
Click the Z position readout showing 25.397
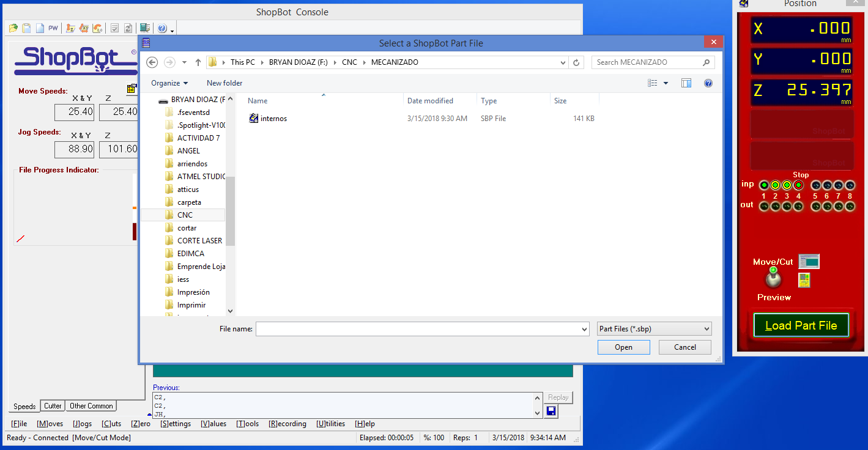coord(802,92)
